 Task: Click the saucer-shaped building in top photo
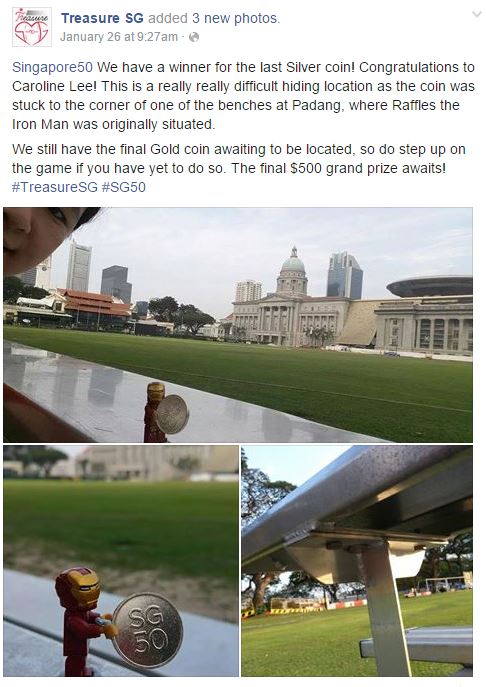click(x=429, y=286)
